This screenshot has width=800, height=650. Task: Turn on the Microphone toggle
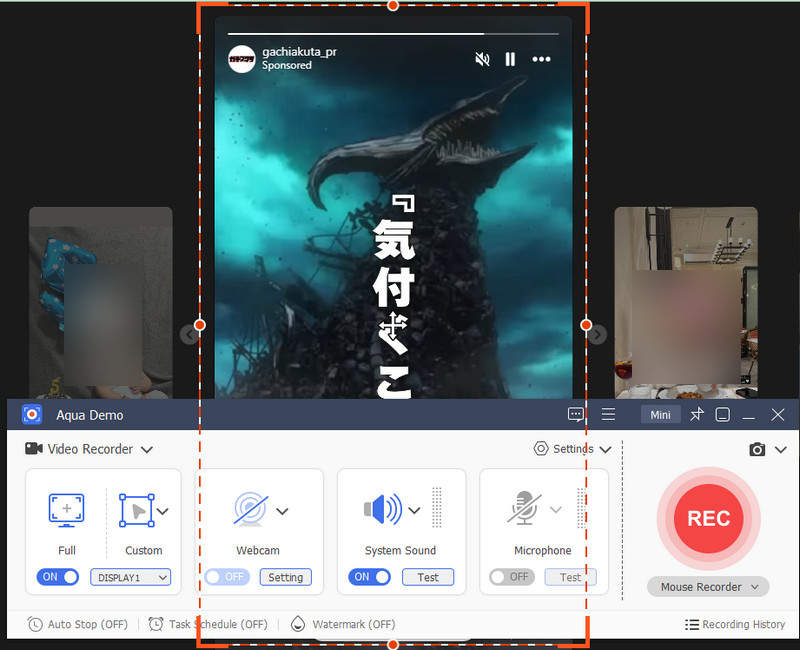(511, 577)
